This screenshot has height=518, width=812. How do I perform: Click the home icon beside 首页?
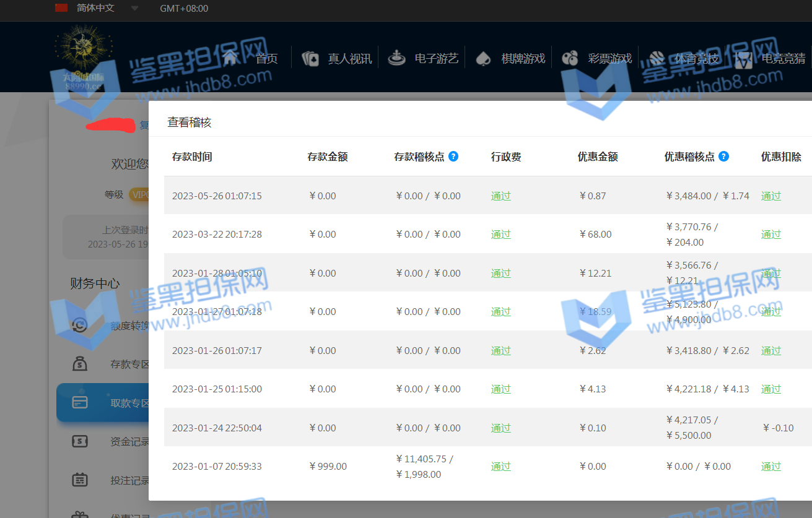coord(231,58)
